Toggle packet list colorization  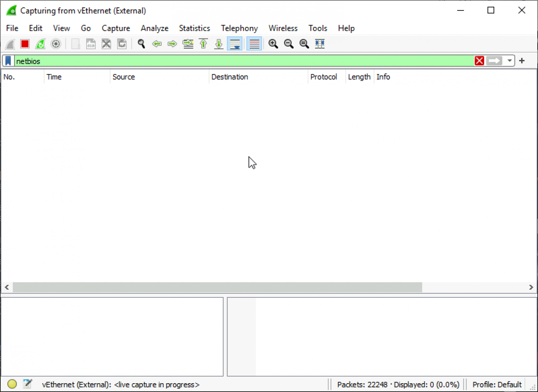coord(254,44)
